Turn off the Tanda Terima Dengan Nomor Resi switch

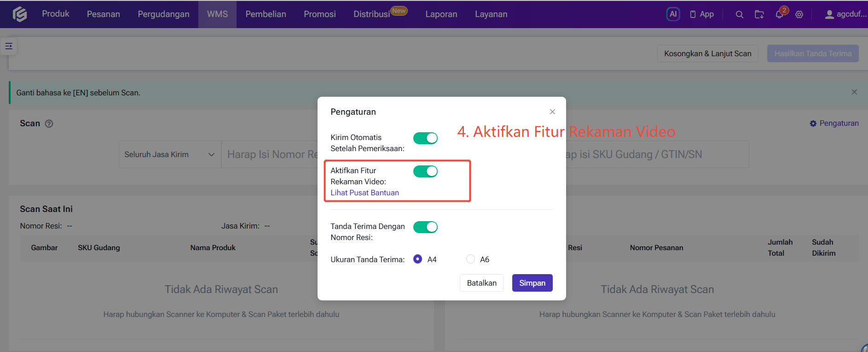point(425,227)
